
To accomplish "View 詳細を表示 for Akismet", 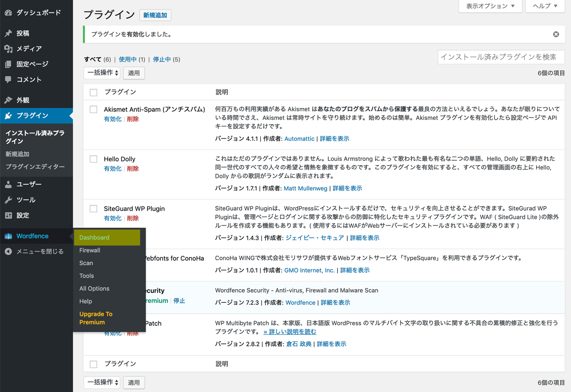I will [335, 139].
